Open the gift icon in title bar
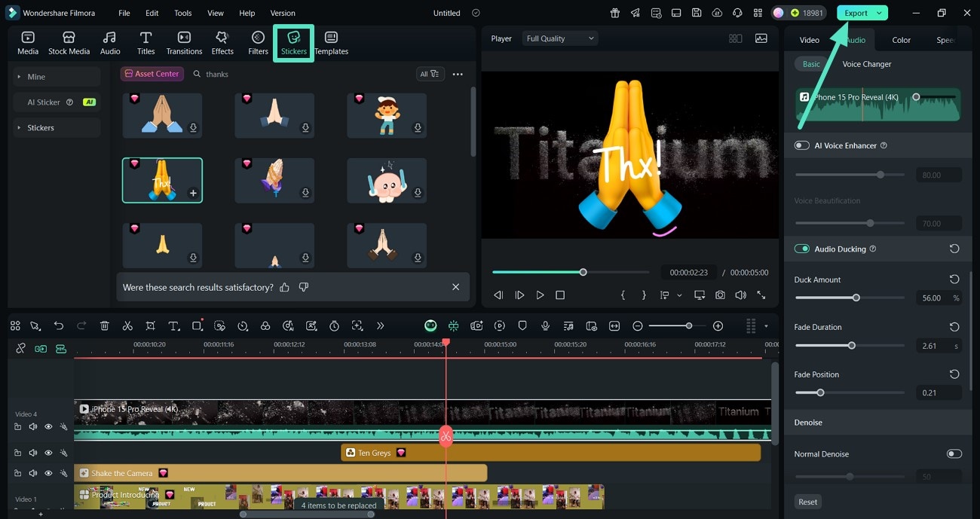 pyautogui.click(x=615, y=13)
